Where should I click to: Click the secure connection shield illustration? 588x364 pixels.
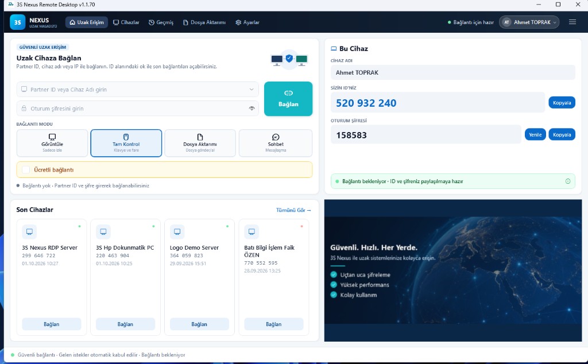click(x=289, y=59)
